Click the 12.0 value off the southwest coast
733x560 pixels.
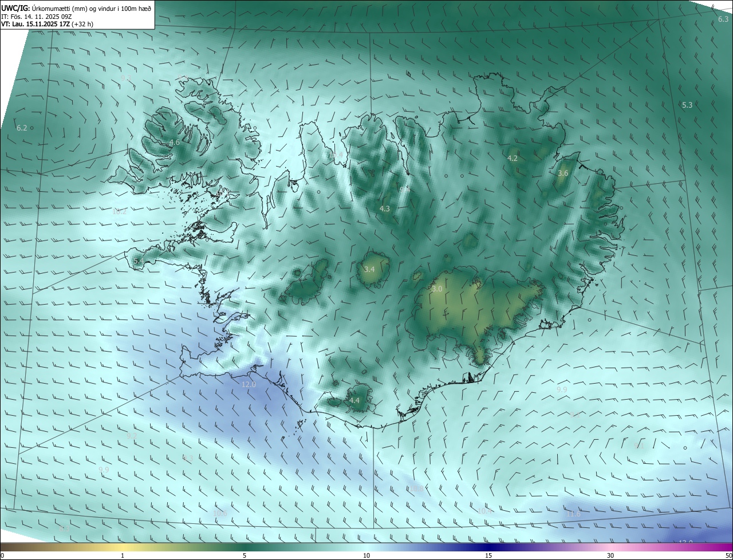point(249,385)
